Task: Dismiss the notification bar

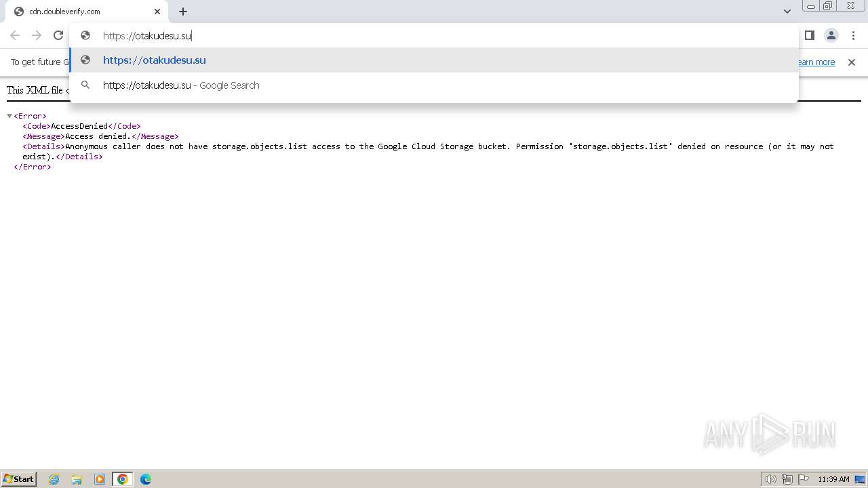Action: coord(852,62)
